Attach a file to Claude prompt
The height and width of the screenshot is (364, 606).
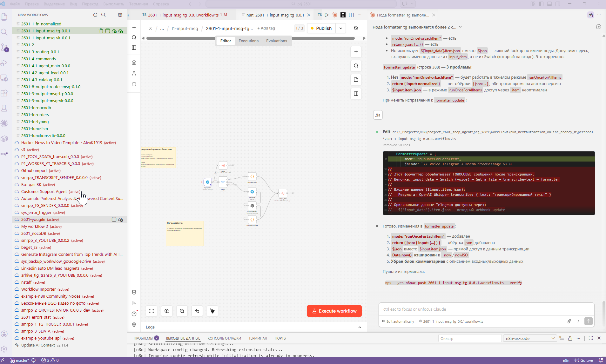click(x=569, y=321)
